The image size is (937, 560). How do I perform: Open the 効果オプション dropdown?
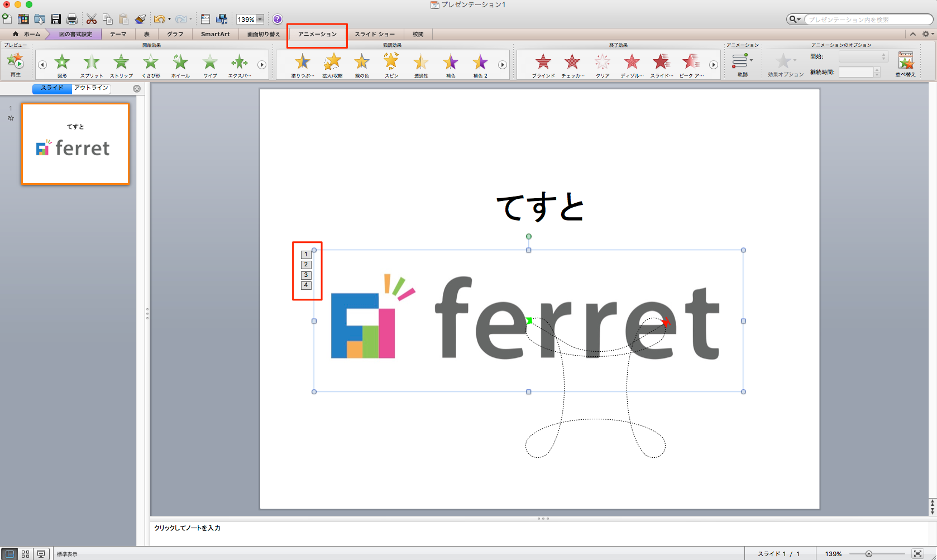pyautogui.click(x=785, y=65)
